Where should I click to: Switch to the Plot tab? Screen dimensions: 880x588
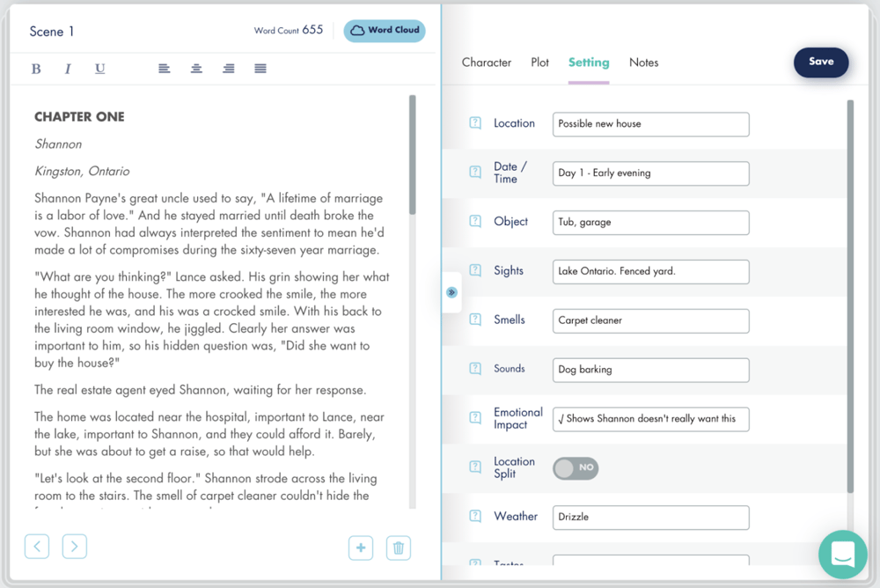(540, 62)
